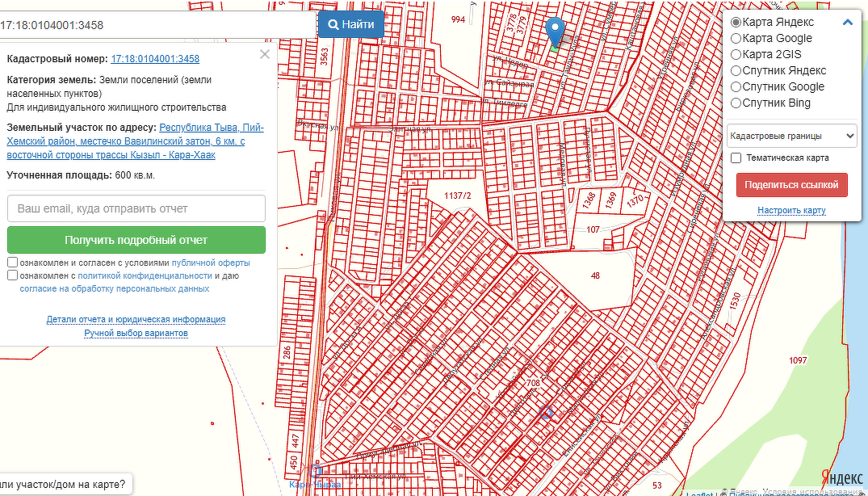Image resolution: width=868 pixels, height=496 pixels.
Task: Click the email input field
Action: pyautogui.click(x=136, y=208)
